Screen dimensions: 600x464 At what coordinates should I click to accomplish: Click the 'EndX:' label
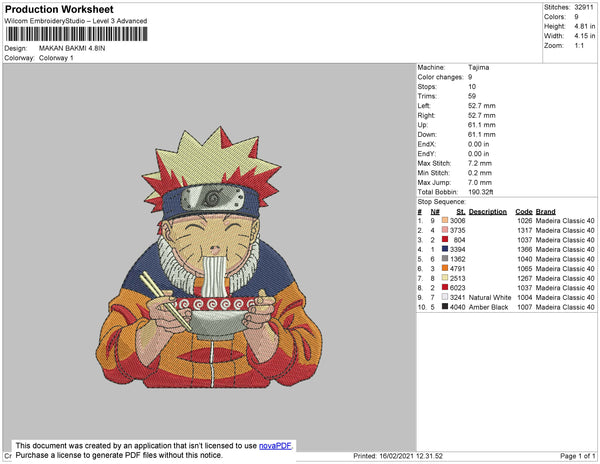pyautogui.click(x=426, y=144)
